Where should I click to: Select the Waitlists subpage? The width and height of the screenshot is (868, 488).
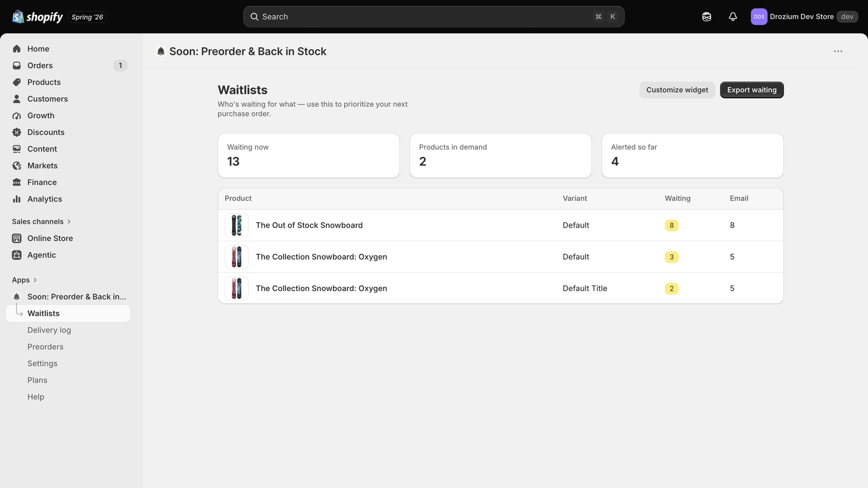68,313
